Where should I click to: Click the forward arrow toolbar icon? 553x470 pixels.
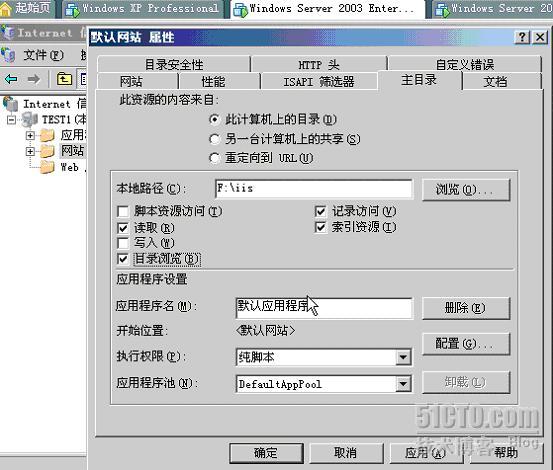click(34, 79)
